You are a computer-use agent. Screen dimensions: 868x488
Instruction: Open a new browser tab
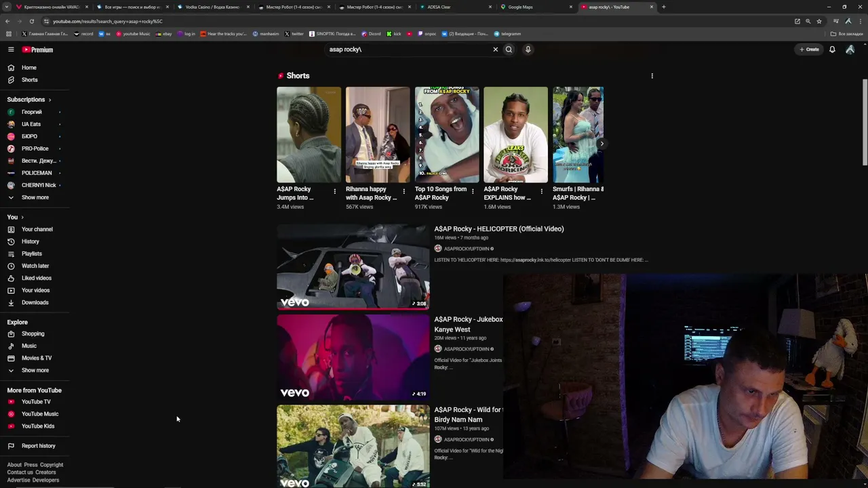663,7
